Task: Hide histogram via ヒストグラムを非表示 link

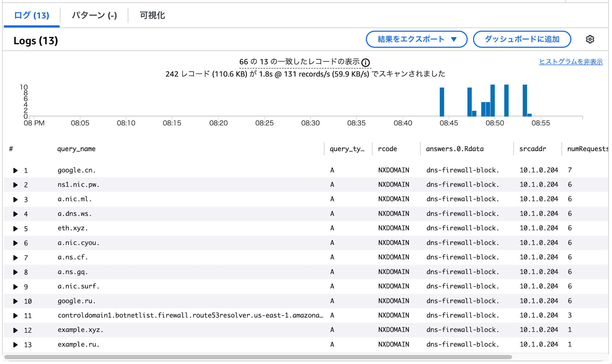Action: tap(571, 62)
